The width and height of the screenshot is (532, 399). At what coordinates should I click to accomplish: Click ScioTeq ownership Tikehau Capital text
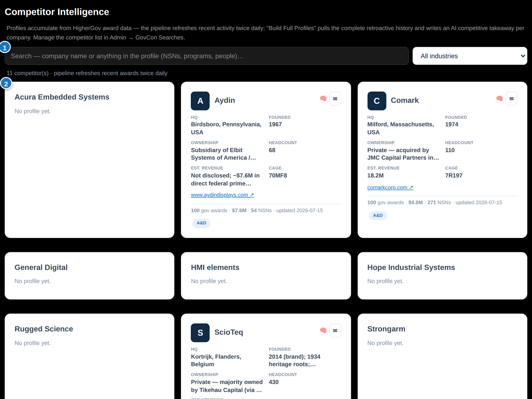pyautogui.click(x=226, y=386)
